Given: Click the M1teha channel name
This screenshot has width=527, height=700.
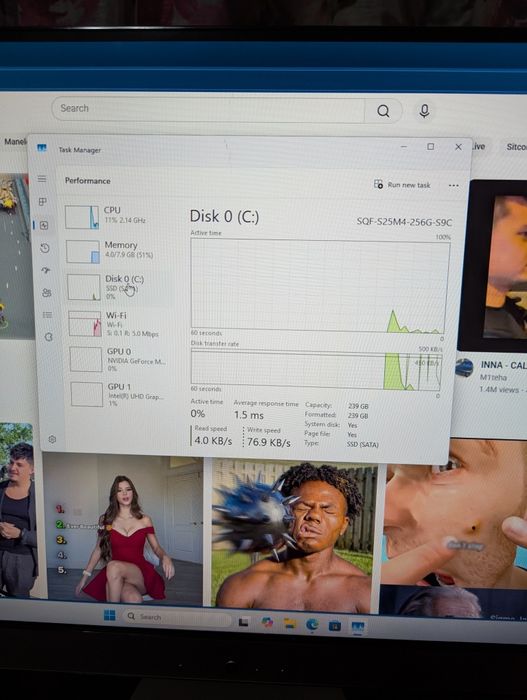Looking at the screenshot, I should 493,377.
